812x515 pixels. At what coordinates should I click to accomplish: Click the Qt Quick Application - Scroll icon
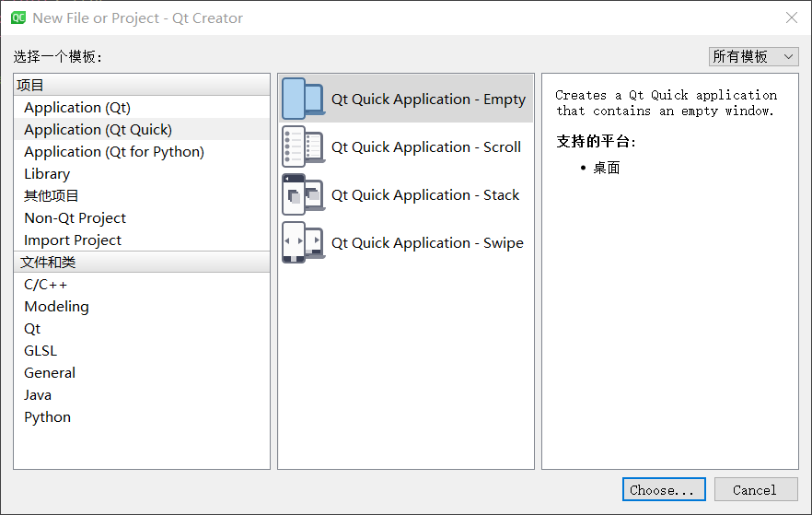tap(303, 146)
